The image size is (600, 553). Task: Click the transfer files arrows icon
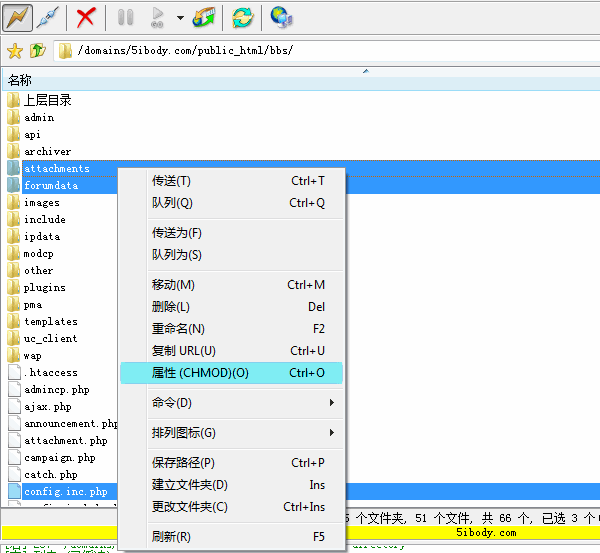(205, 17)
